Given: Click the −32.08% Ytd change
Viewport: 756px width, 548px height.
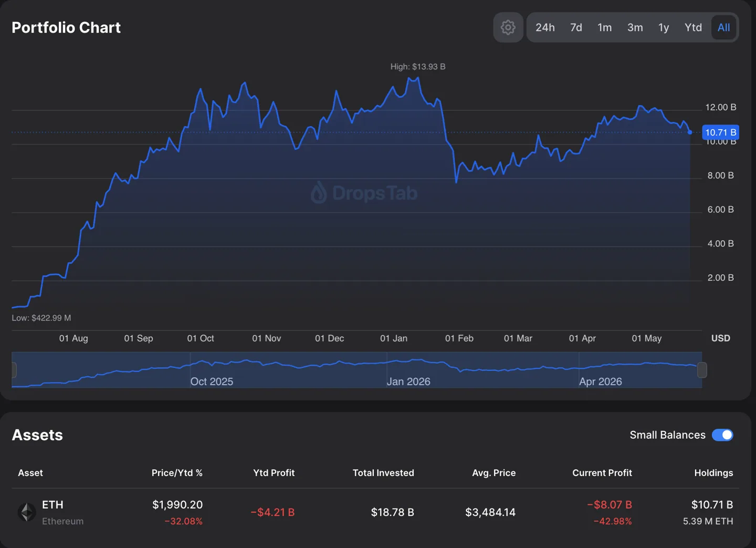Looking at the screenshot, I should point(183,521).
